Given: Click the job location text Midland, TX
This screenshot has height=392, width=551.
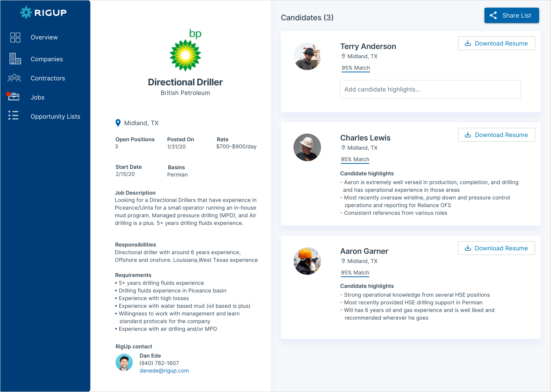Looking at the screenshot, I should [141, 123].
